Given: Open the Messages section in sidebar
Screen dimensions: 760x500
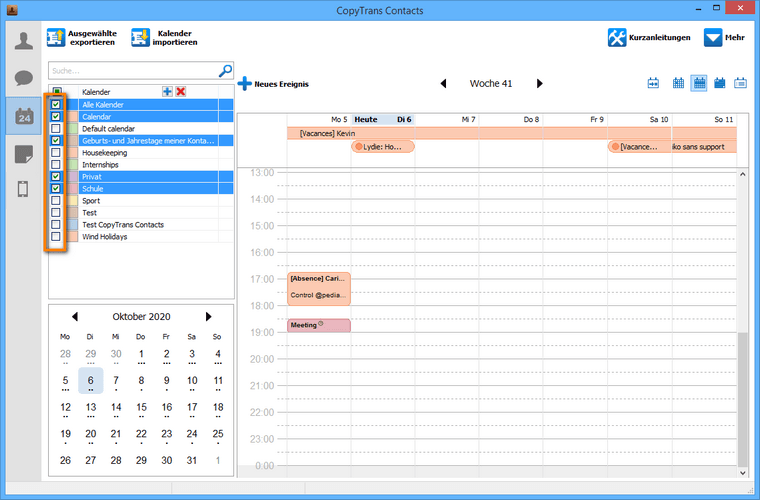Looking at the screenshot, I should coord(24,78).
